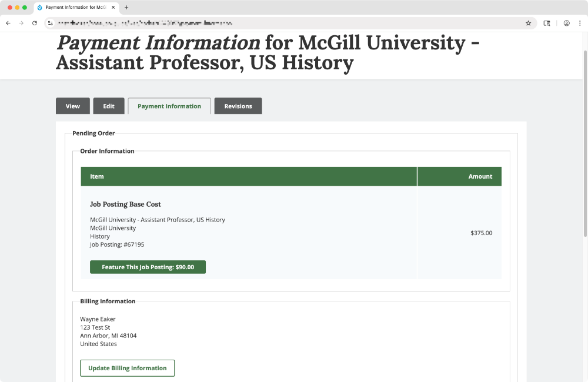Click Update Billing Information button
Viewport: 588px width, 382px height.
(128, 368)
